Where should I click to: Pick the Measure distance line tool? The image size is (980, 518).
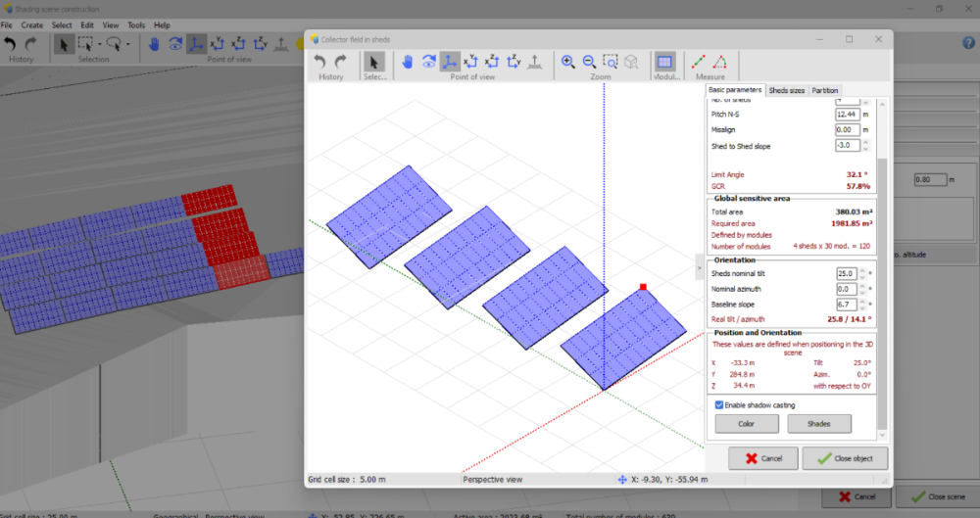pyautogui.click(x=699, y=62)
